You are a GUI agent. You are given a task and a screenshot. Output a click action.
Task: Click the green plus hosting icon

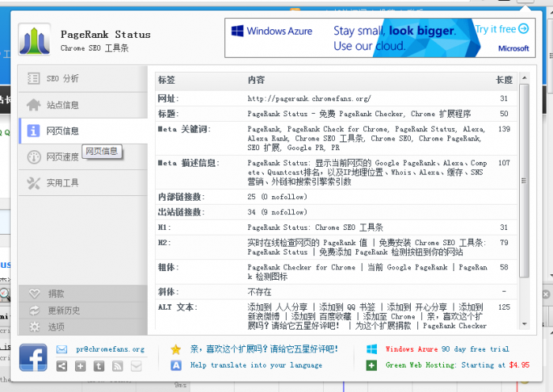click(x=371, y=365)
